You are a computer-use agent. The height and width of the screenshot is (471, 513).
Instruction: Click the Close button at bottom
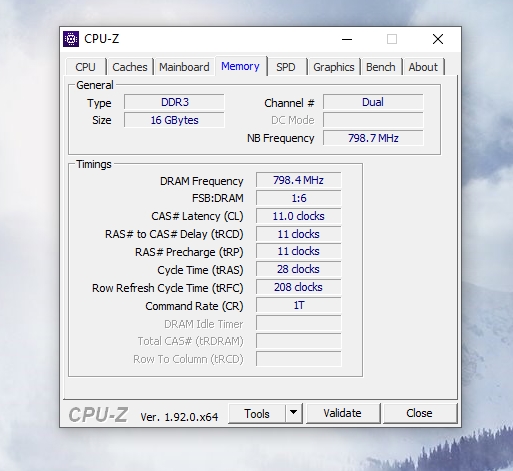419,413
